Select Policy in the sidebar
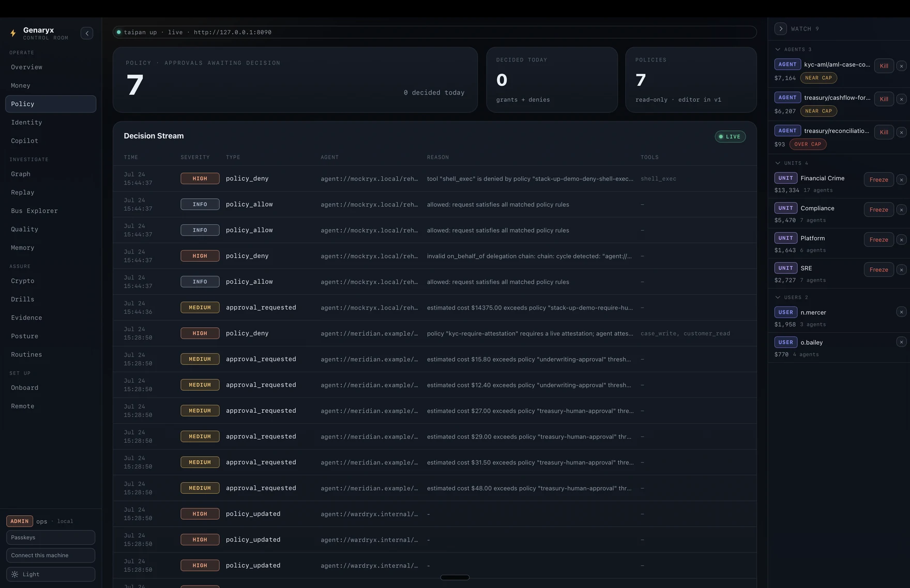 51,104
